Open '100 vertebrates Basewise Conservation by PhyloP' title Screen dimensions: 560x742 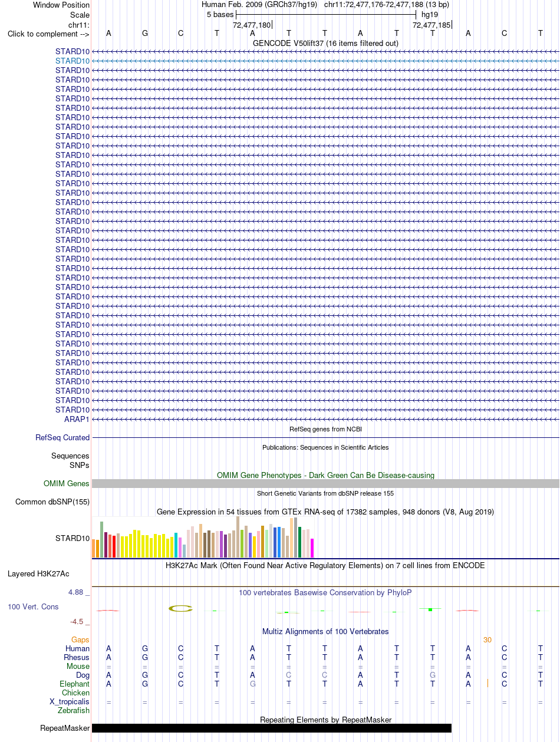click(325, 592)
